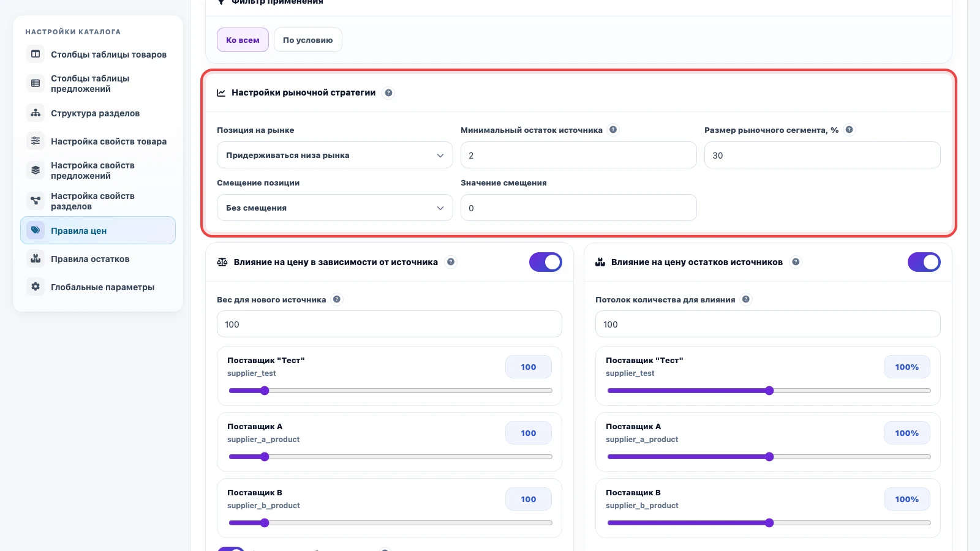Click the 100 weight value for Поставщик "Тест"

point(529,367)
